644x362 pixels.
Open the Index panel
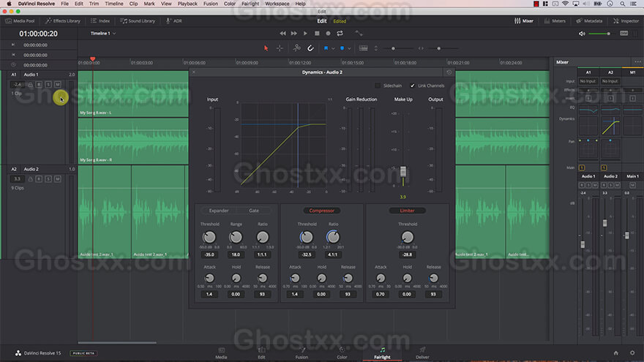100,21
